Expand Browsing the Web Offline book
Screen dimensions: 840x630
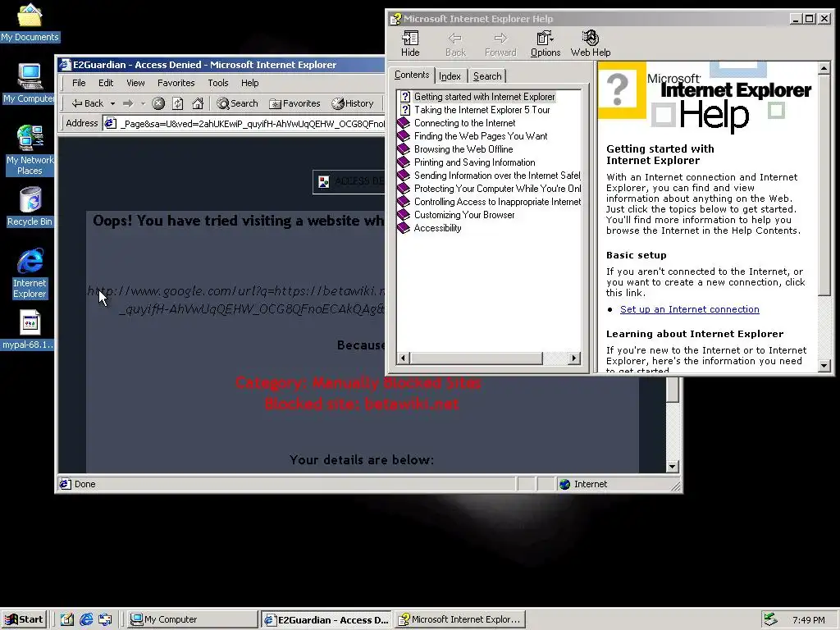[463, 149]
